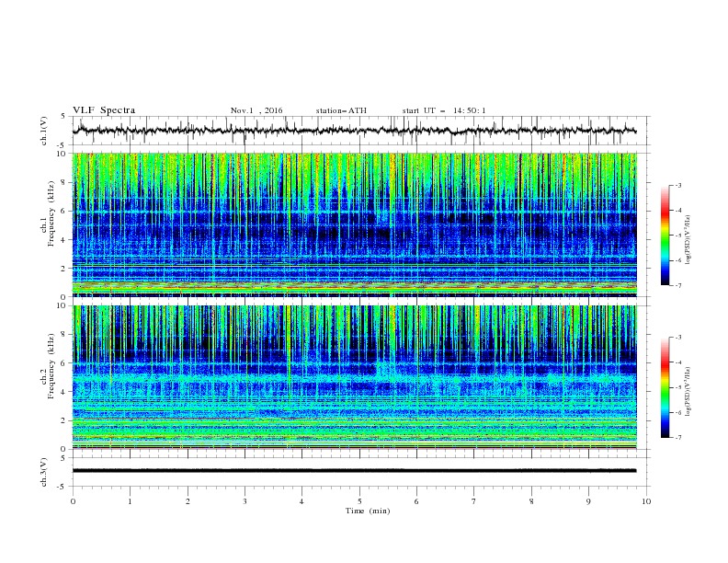Click the "ch.1(V)" axis label

coord(44,131)
